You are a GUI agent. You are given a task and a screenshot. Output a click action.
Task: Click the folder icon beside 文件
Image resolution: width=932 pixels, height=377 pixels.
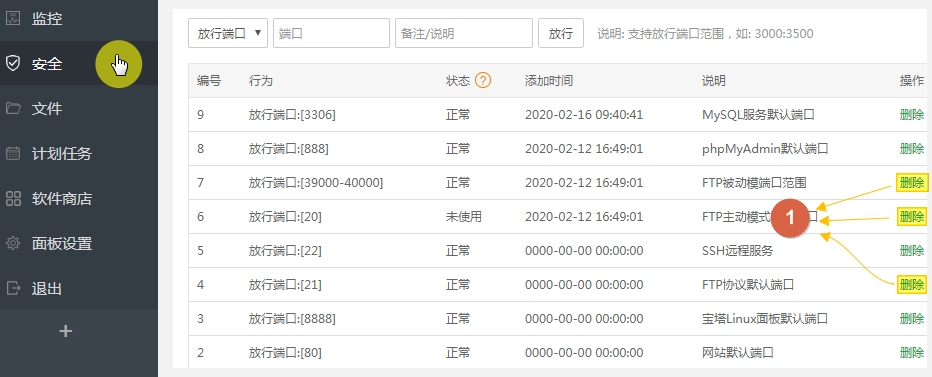pyautogui.click(x=12, y=109)
